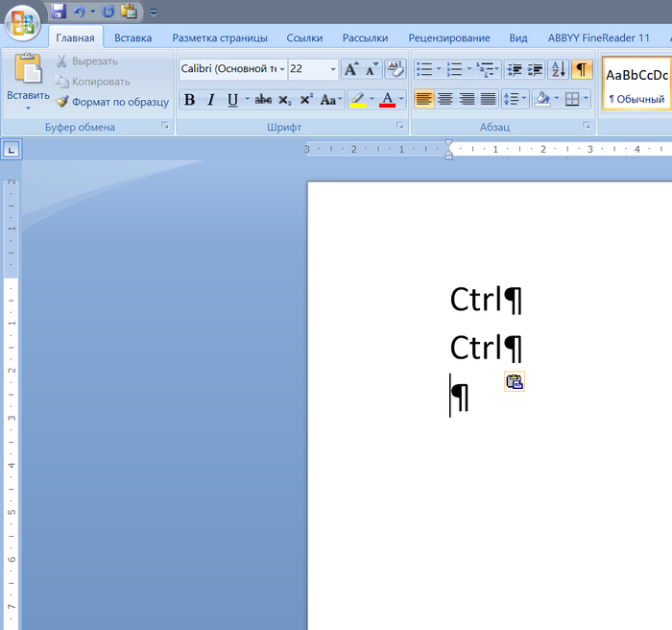The width and height of the screenshot is (672, 630).
Task: Open Абзац dialog launcher
Action: 587,126
